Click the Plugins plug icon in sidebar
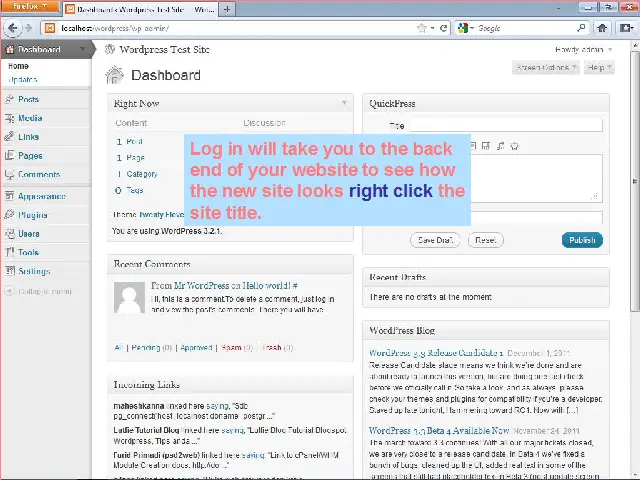The height and width of the screenshot is (480, 640). point(9,215)
